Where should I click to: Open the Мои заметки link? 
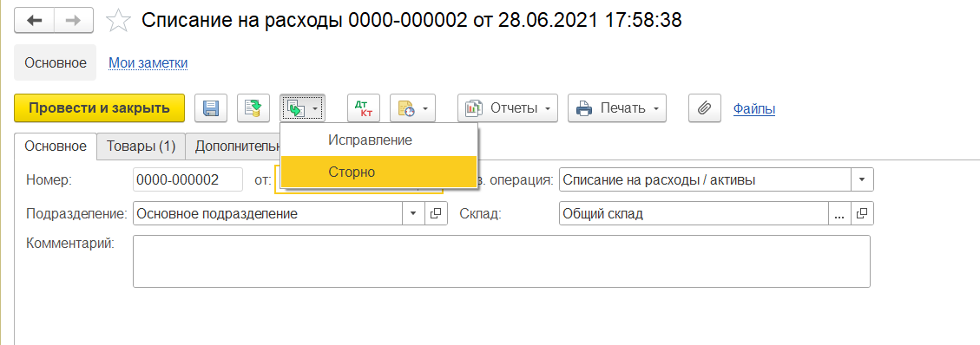(148, 62)
